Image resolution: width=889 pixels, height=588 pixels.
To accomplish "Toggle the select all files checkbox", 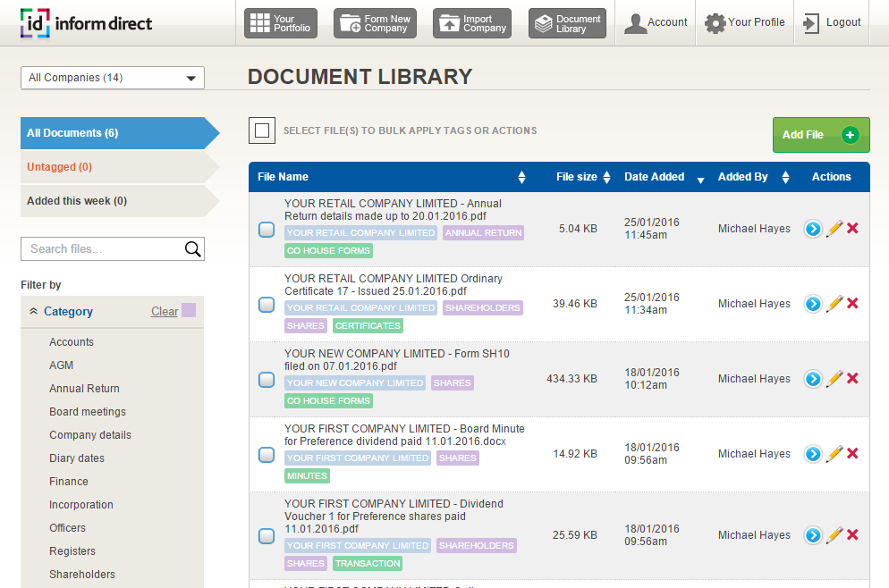I will (x=262, y=131).
